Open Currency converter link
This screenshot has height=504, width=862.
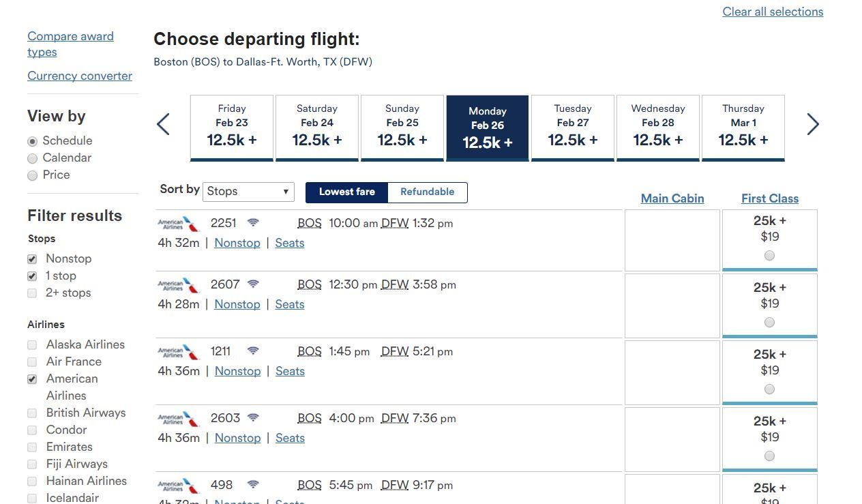pos(80,76)
